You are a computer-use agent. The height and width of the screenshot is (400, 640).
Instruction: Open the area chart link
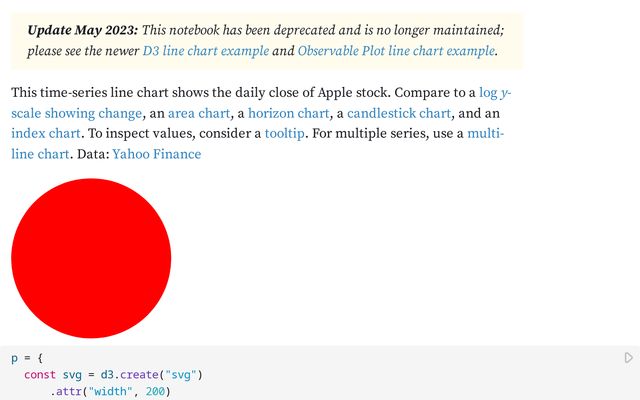199,113
